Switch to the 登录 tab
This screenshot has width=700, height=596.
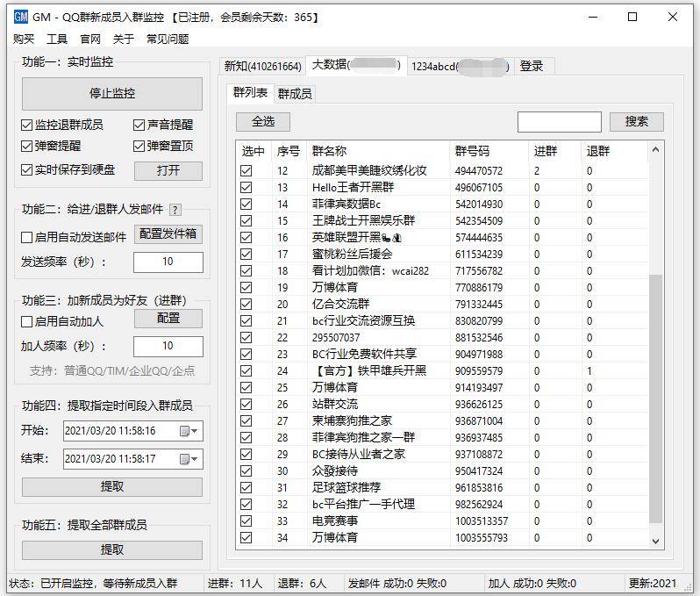(532, 66)
